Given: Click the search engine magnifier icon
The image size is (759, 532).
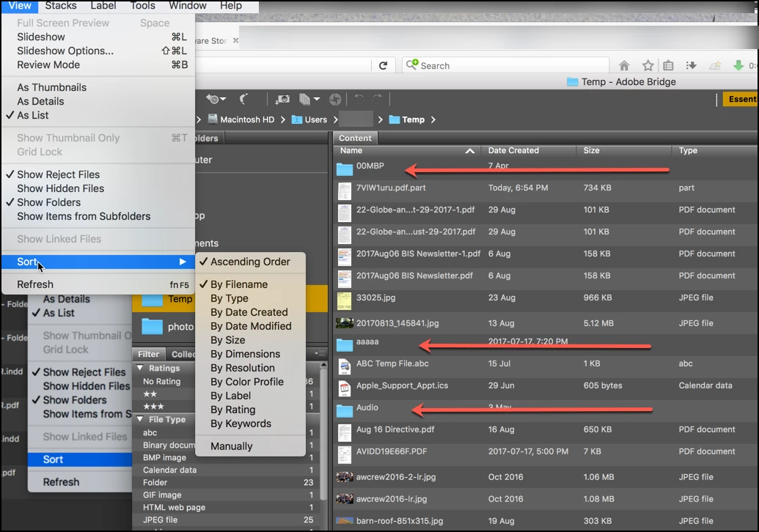Looking at the screenshot, I should (412, 64).
